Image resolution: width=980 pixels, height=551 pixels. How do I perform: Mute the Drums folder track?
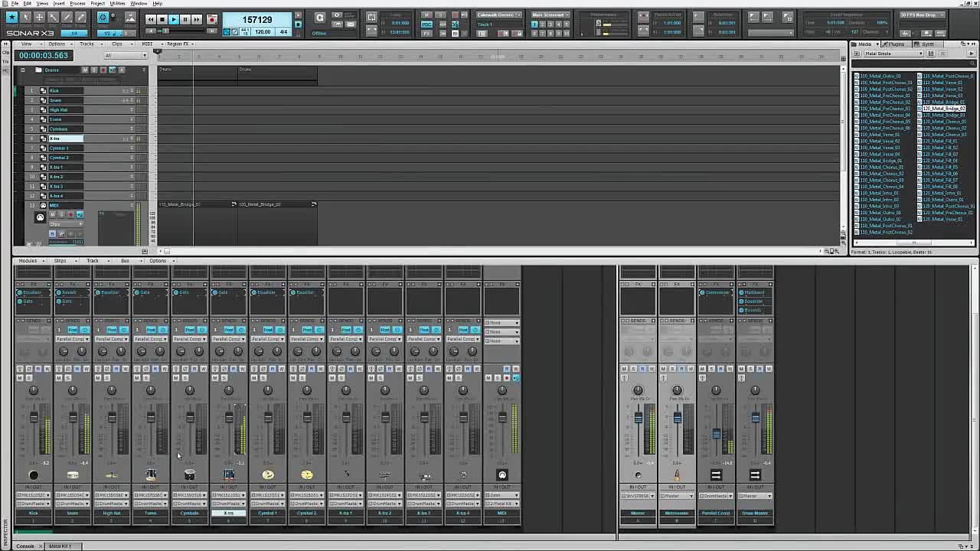(x=85, y=70)
